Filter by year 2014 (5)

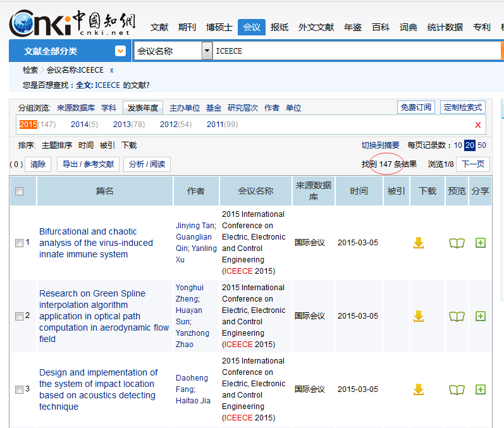(85, 125)
